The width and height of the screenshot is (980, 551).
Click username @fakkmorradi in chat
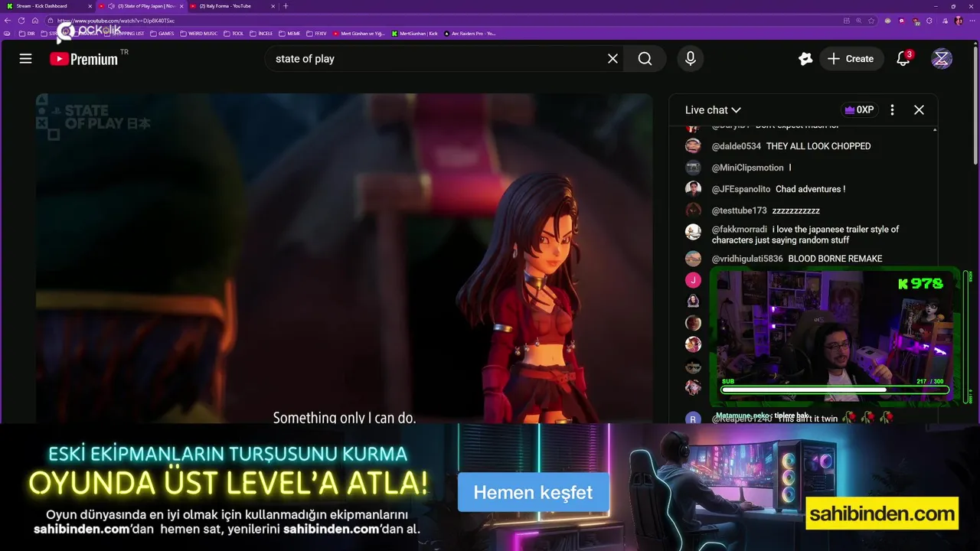point(739,230)
